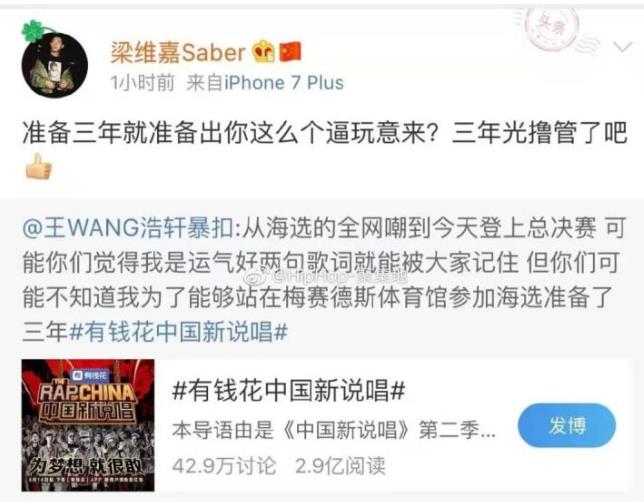Open the reposted post content block
644x502 pixels.
[323, 280]
